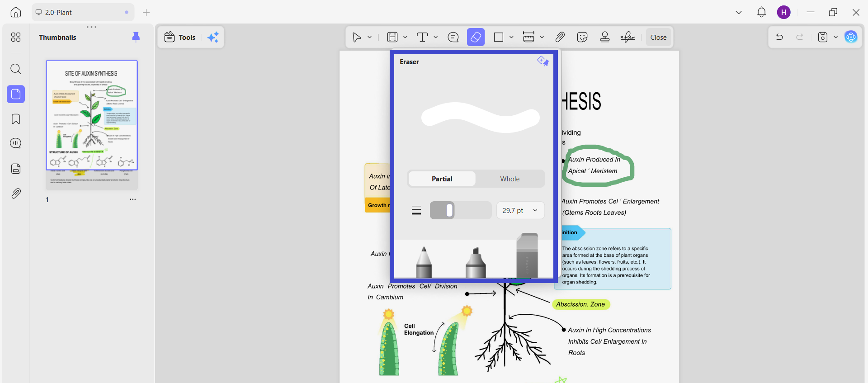The height and width of the screenshot is (383, 868).
Task: Open the Attachments panel paperclip icon
Action: pyautogui.click(x=16, y=194)
